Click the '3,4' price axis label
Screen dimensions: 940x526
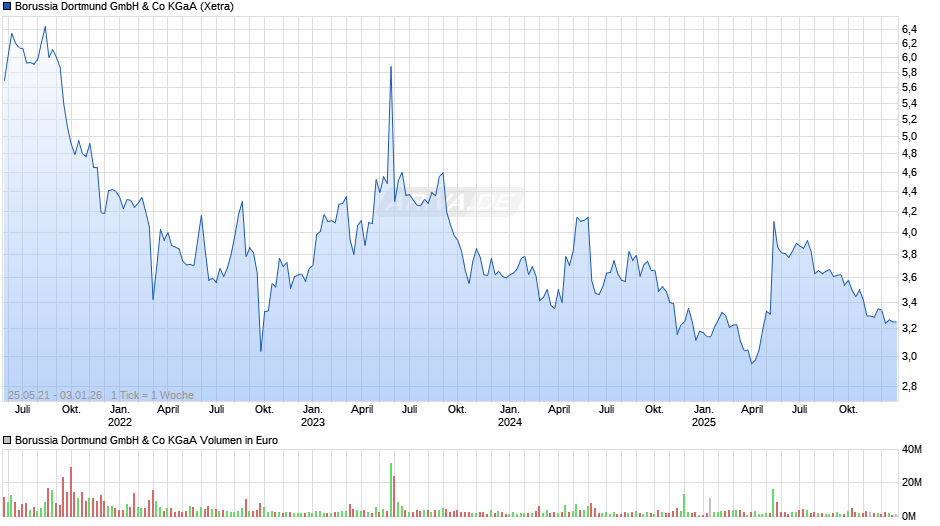[x=909, y=302]
